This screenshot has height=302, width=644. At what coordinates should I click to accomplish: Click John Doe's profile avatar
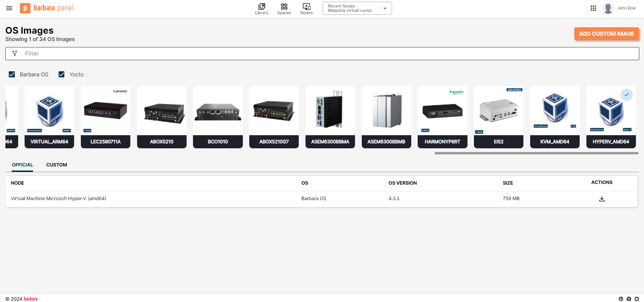[608, 8]
